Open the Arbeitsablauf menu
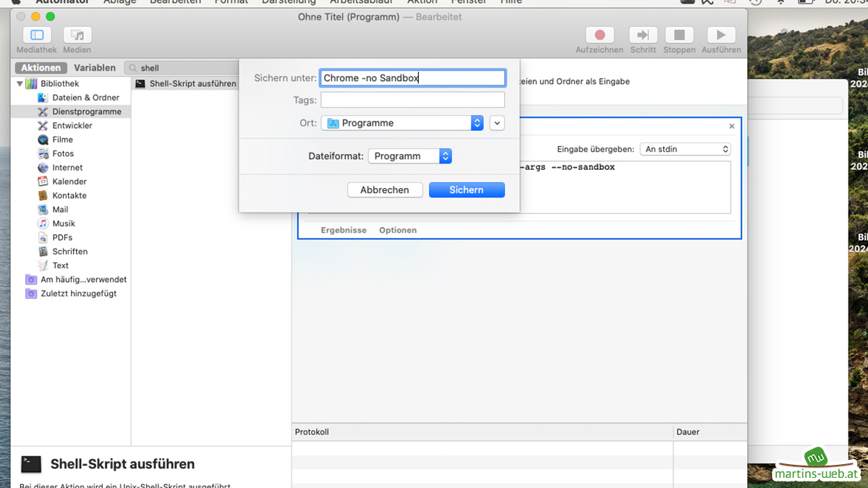868x488 pixels. tap(361, 2)
